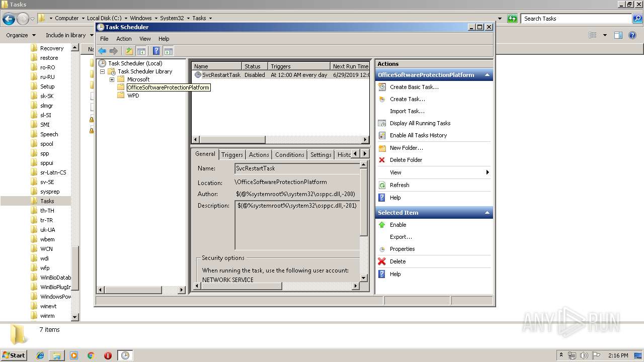Switch to the Triggers tab
644x362 pixels.
coord(232,155)
